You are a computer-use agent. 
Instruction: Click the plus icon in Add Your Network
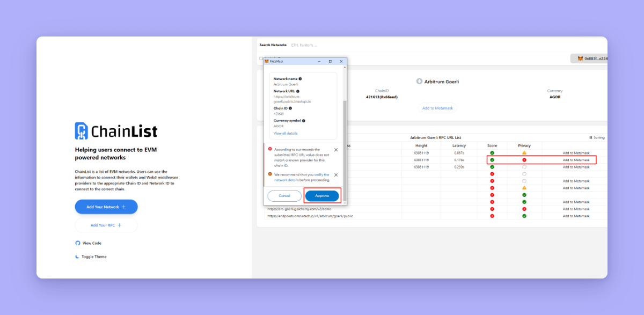click(123, 207)
